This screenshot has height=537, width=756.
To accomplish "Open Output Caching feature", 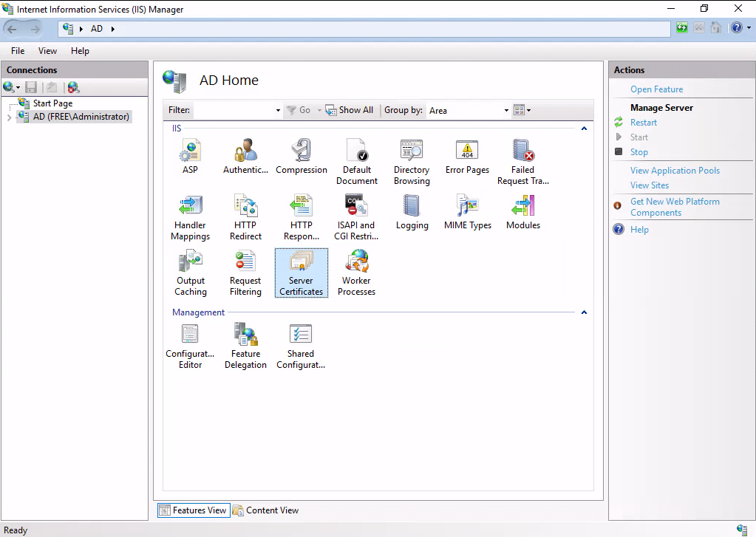I will pyautogui.click(x=191, y=273).
